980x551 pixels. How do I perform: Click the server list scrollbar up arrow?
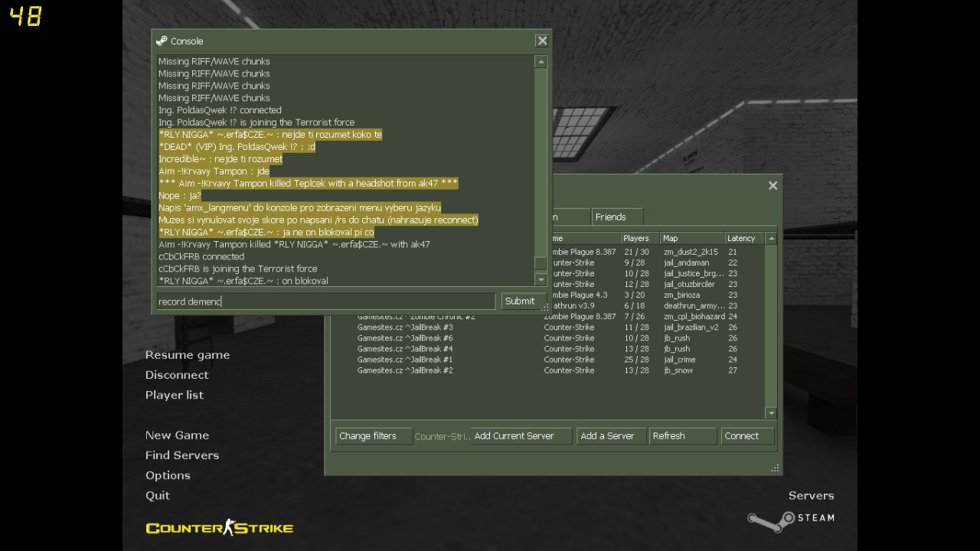pos(771,239)
